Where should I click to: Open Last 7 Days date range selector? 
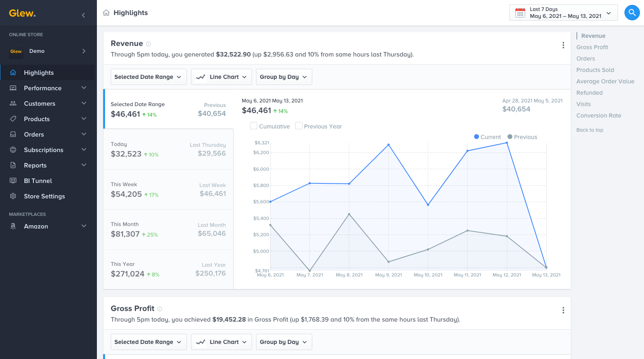click(x=563, y=13)
